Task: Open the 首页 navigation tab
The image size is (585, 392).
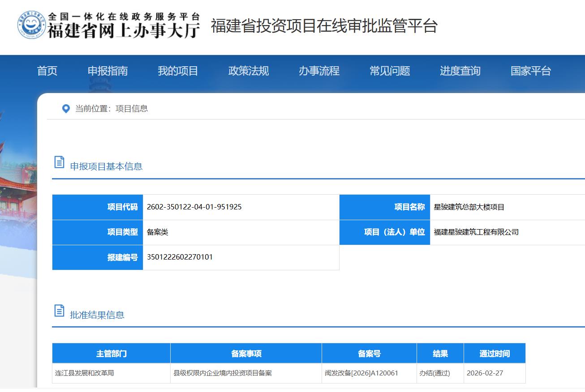Action: 47,71
